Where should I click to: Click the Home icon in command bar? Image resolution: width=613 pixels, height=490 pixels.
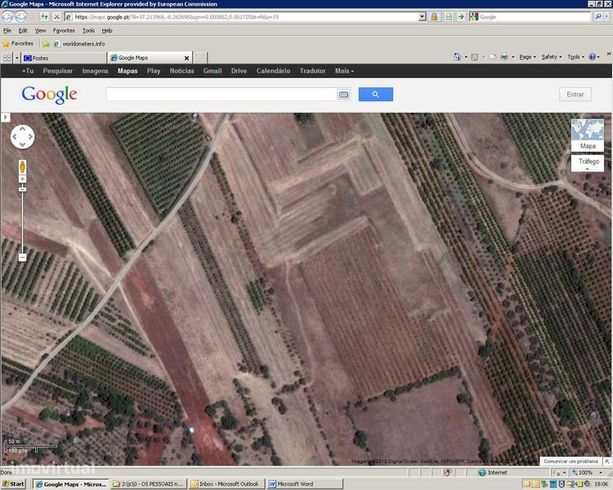(457, 57)
